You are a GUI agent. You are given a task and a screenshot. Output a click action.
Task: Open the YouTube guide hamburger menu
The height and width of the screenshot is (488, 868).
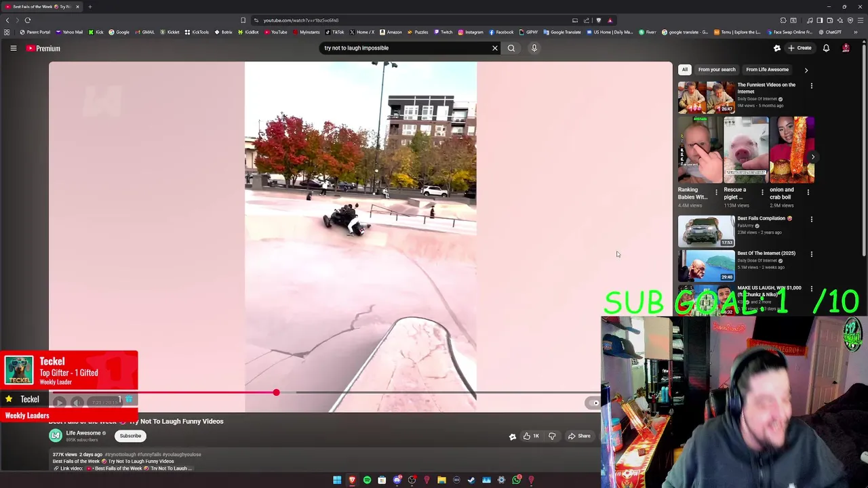(x=13, y=48)
